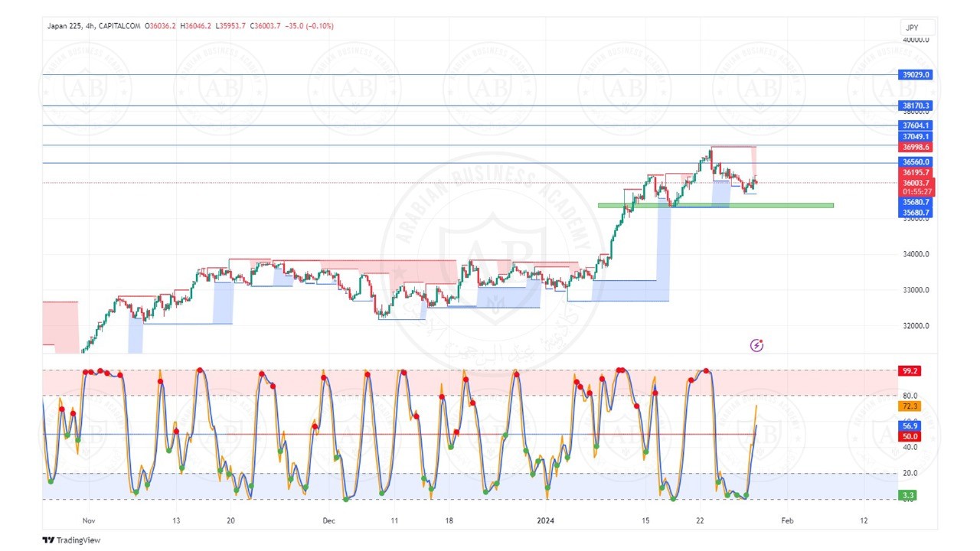Select the 37604.1 price level label
The height and width of the screenshot is (551, 980).
click(x=916, y=126)
